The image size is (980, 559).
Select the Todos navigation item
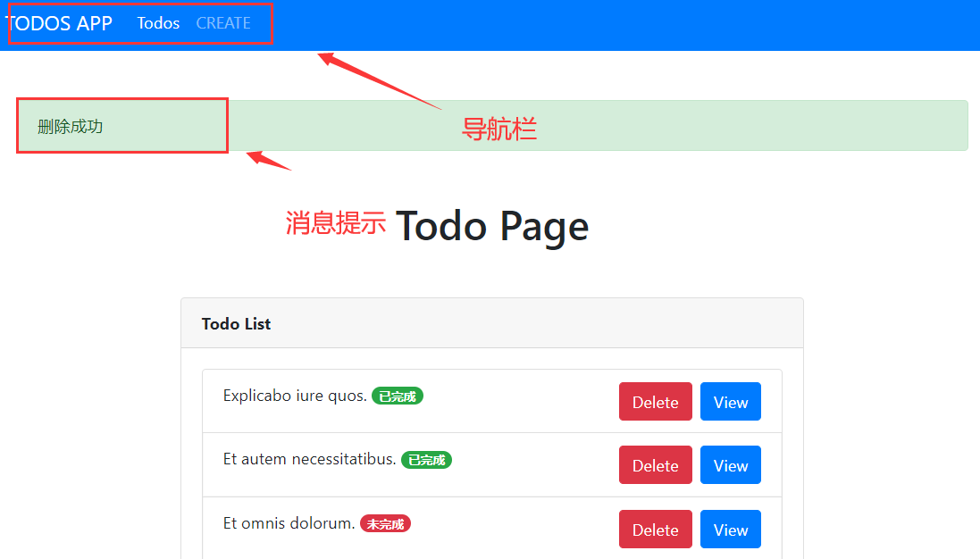tap(158, 23)
